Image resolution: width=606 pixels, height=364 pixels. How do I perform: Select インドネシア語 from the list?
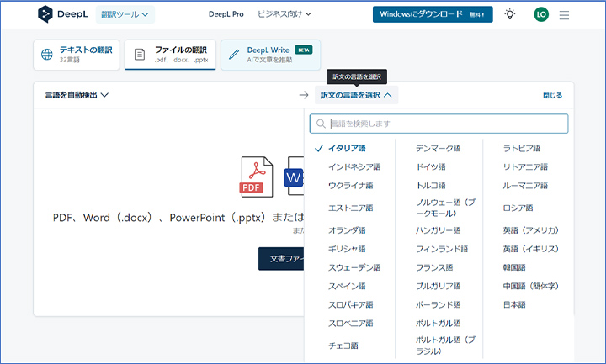pyautogui.click(x=354, y=166)
